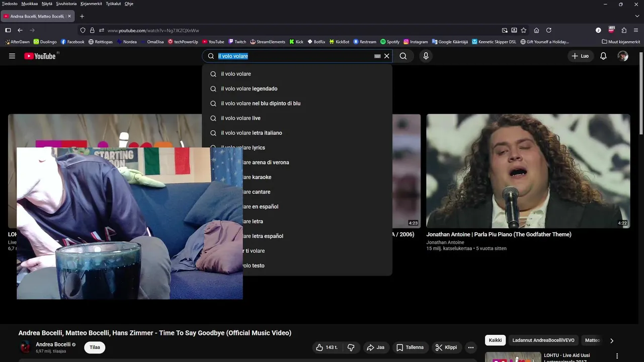Viewport: 644px width, 362px height.
Task: Click the Klippi clip button
Action: coord(446,347)
